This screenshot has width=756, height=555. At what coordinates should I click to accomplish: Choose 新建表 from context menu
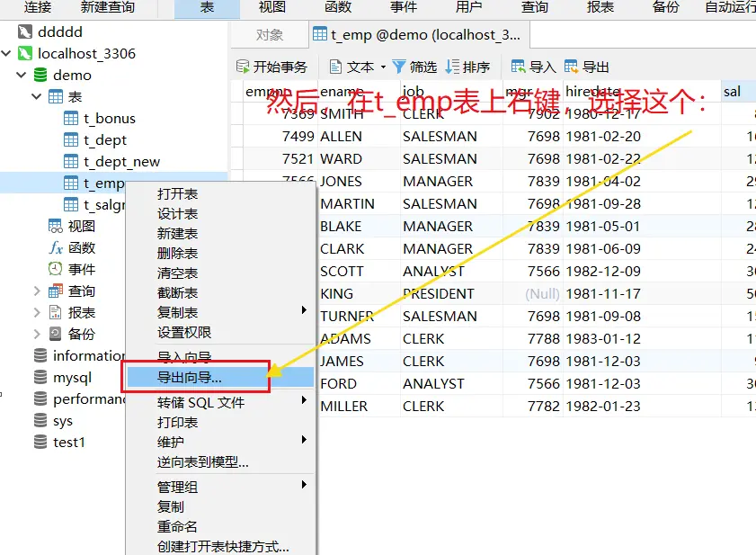pos(177,234)
